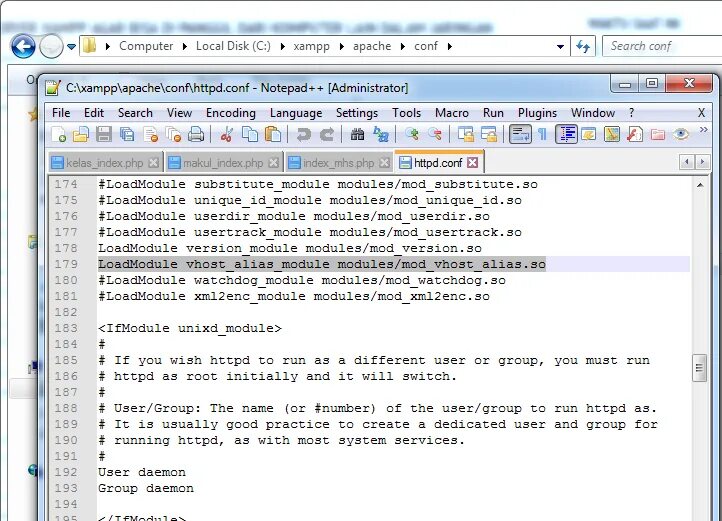Click xampp in Explorer address bar
722x521 pixels.
click(x=311, y=46)
